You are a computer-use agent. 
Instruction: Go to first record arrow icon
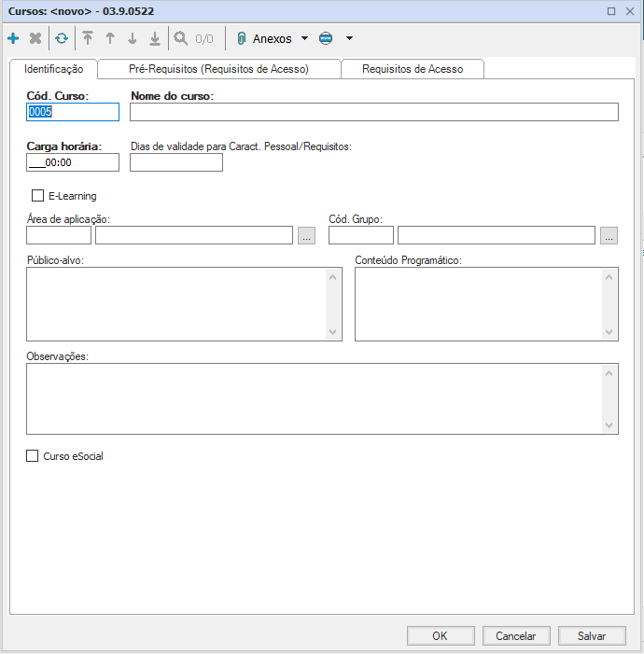click(88, 39)
